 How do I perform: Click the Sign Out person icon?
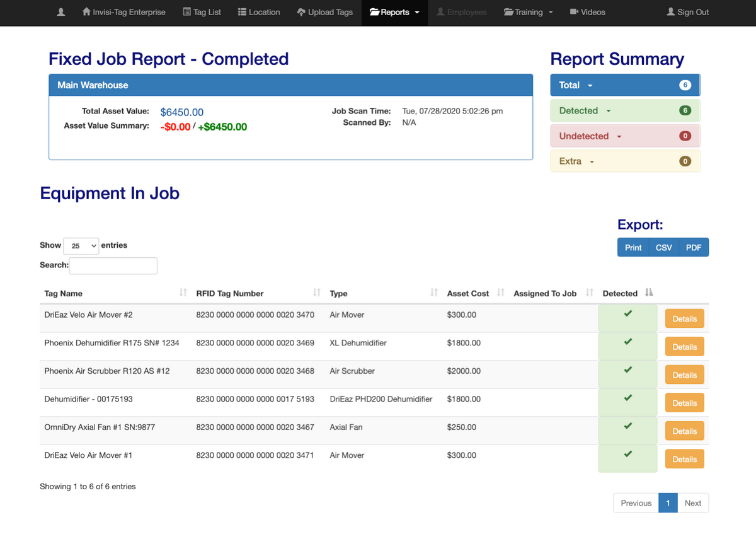(670, 12)
